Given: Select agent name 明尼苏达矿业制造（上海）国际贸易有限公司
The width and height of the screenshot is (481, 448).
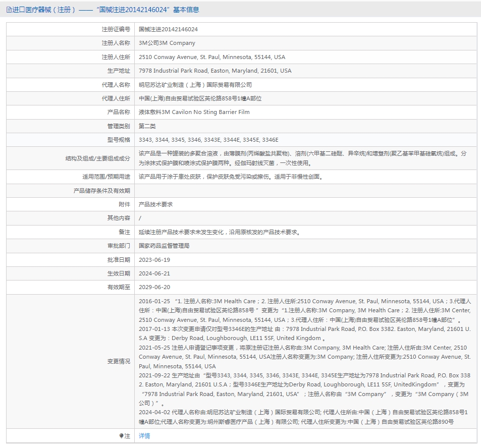Looking at the screenshot, I should [x=195, y=85].
